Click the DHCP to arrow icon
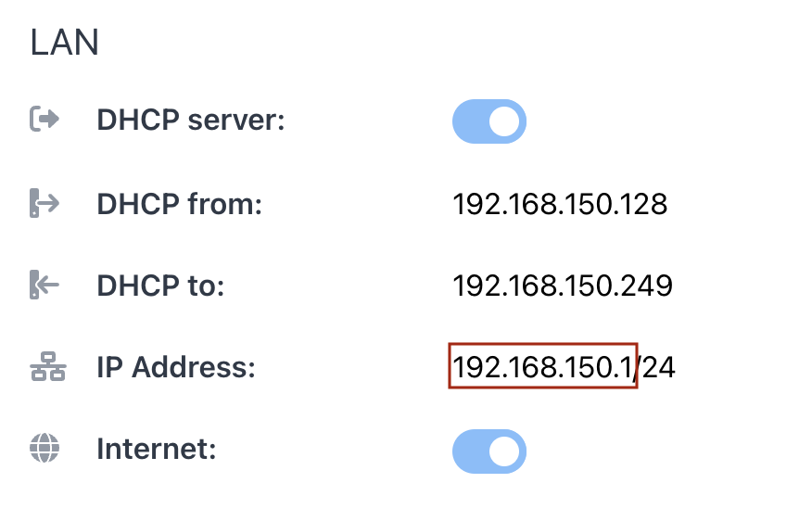The height and width of the screenshot is (521, 812). pyautogui.click(x=44, y=285)
